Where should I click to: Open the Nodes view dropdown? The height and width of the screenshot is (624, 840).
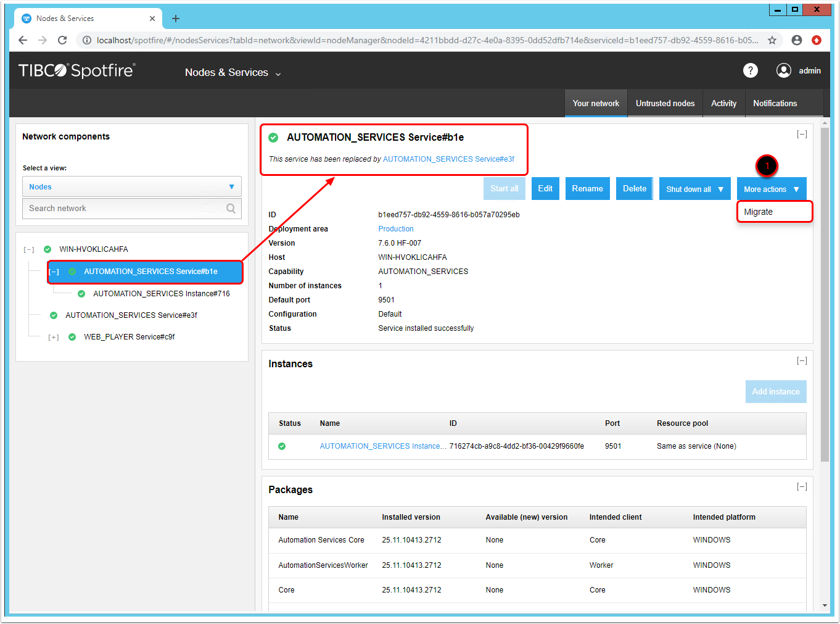pyautogui.click(x=132, y=187)
